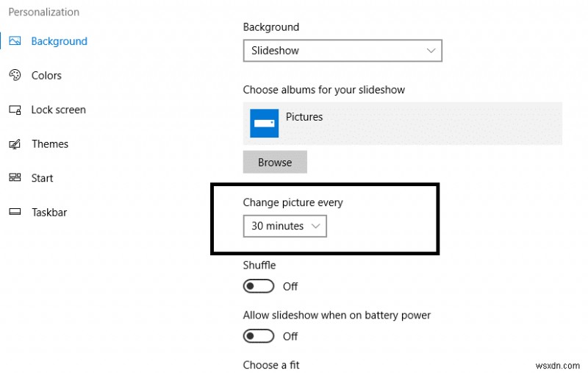Open the Lock screen settings page

(x=58, y=110)
